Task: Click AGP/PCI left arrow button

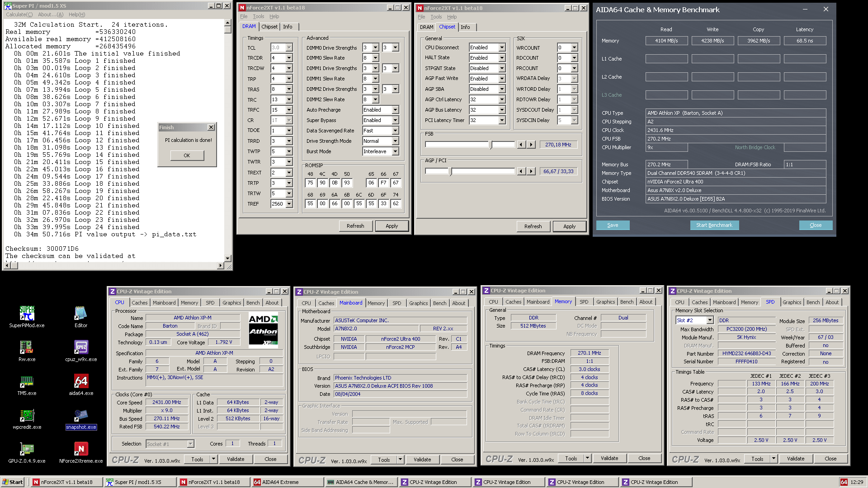Action: pos(521,171)
